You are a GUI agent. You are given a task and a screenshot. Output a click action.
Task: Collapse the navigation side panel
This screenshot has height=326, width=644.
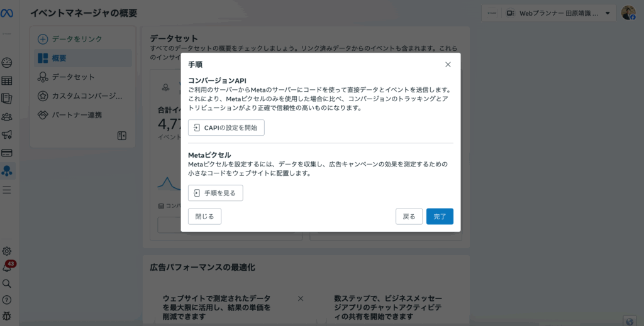point(122,136)
